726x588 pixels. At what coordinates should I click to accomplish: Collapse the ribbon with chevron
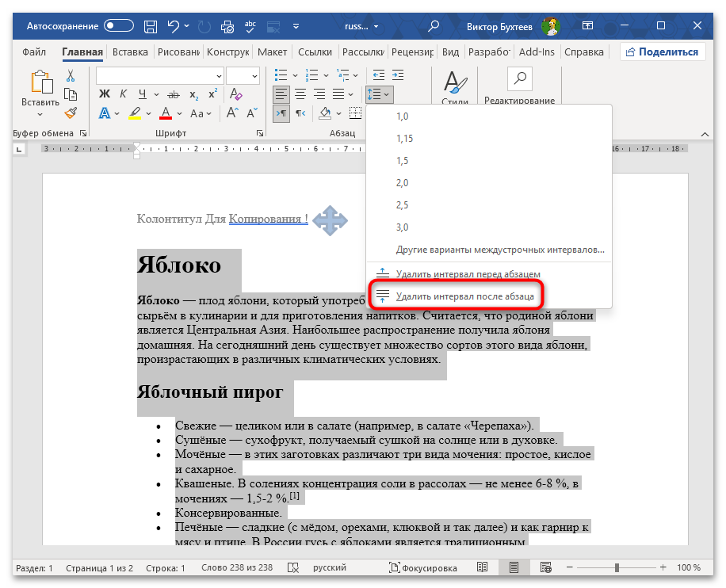click(705, 134)
